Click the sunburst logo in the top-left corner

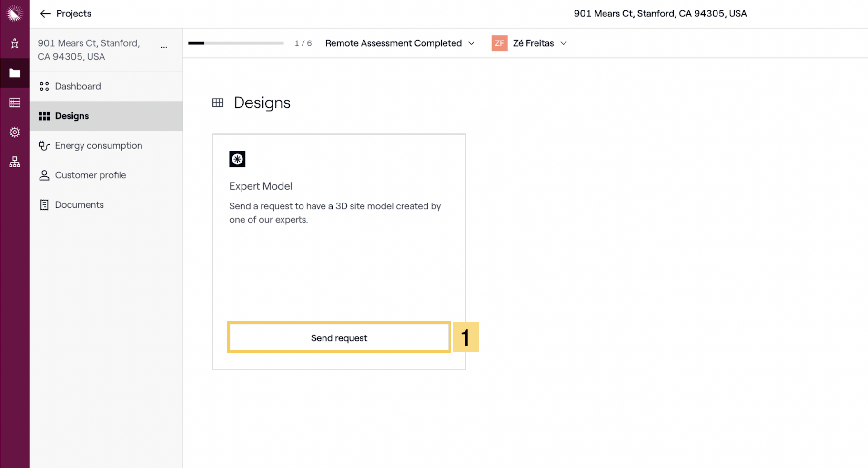click(x=15, y=13)
